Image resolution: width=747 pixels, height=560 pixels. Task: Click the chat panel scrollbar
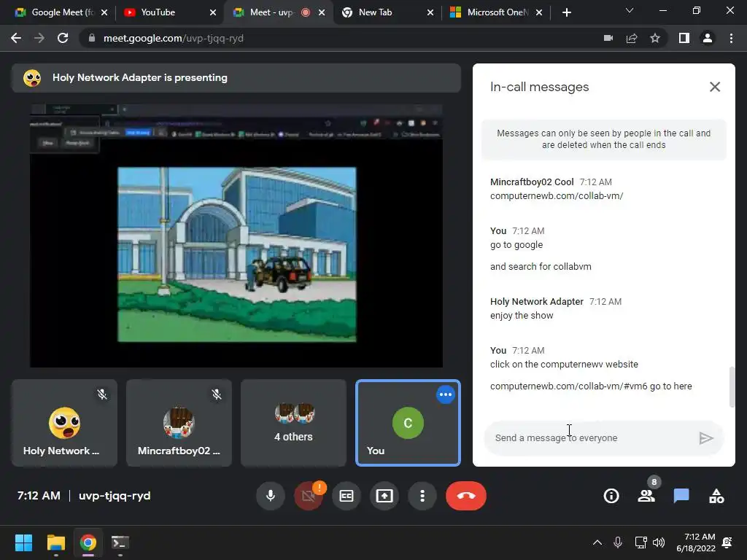coord(732,386)
